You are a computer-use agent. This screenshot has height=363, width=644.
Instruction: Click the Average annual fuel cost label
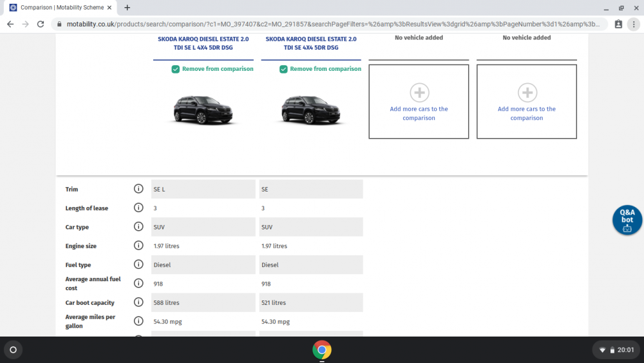point(93,284)
